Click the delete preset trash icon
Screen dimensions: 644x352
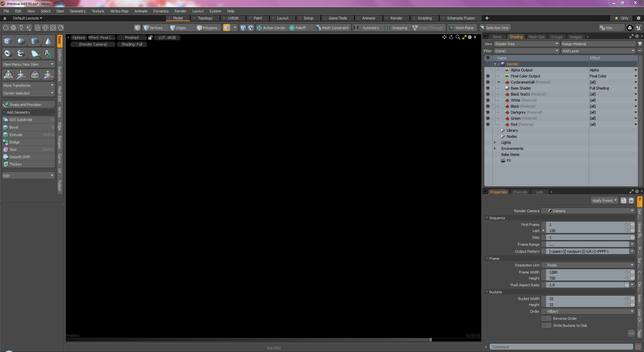pos(631,200)
